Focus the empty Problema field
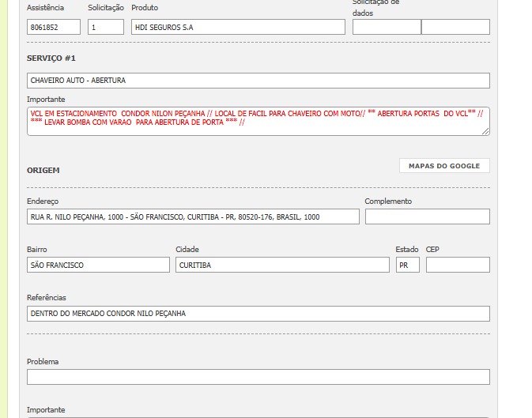The height and width of the screenshot is (418, 532). pos(258,377)
